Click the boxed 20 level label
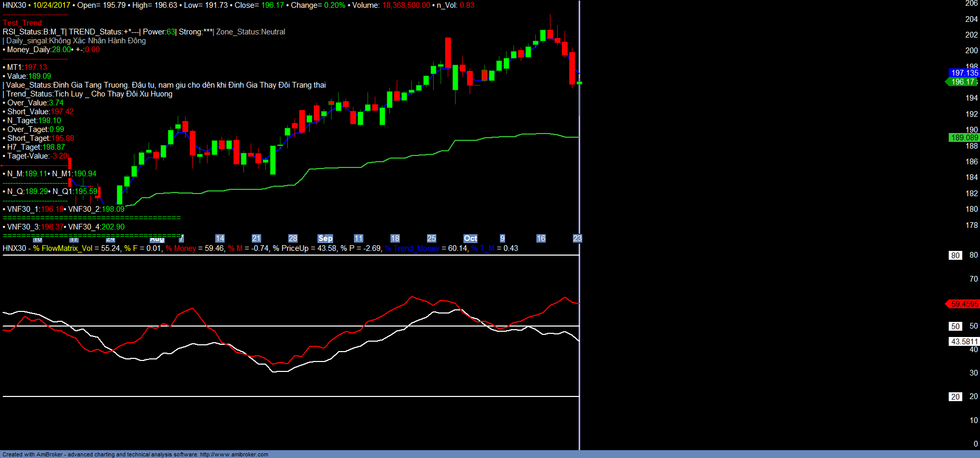 point(955,397)
